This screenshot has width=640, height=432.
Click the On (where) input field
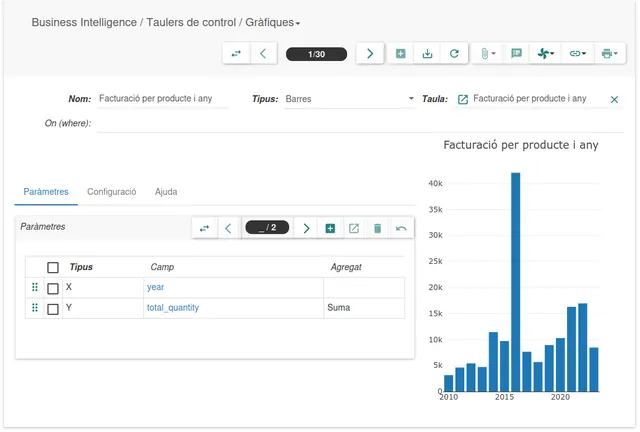pyautogui.click(x=360, y=123)
